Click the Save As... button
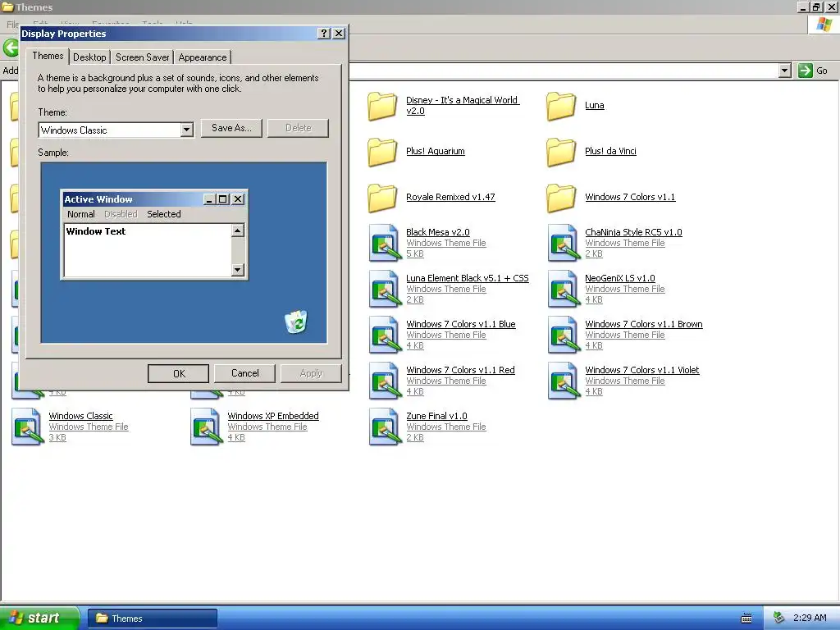 pos(231,128)
